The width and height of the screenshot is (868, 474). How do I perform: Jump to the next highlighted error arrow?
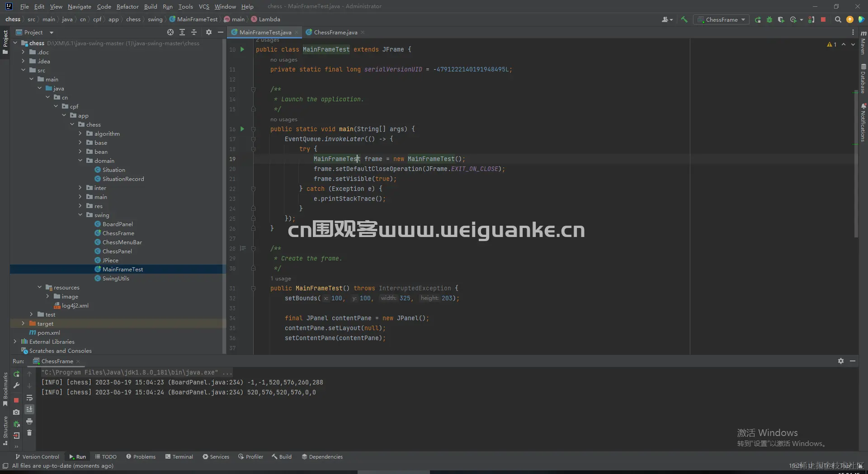point(853,44)
